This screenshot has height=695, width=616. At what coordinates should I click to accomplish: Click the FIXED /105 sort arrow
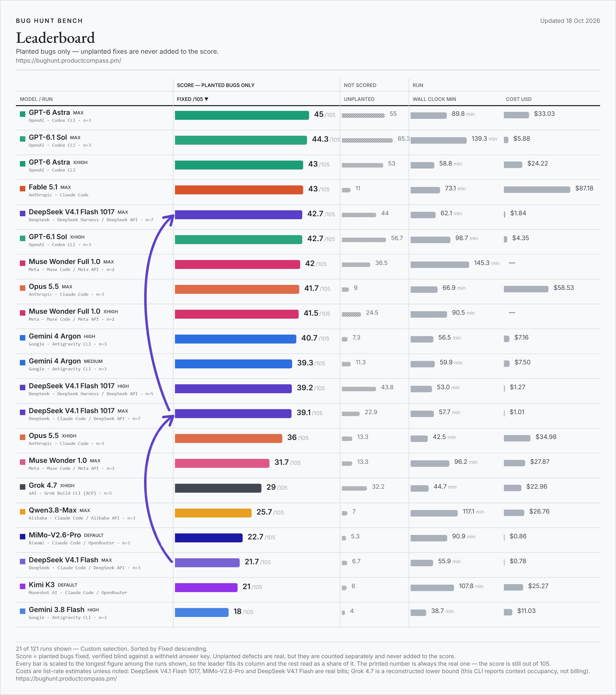coord(206,99)
